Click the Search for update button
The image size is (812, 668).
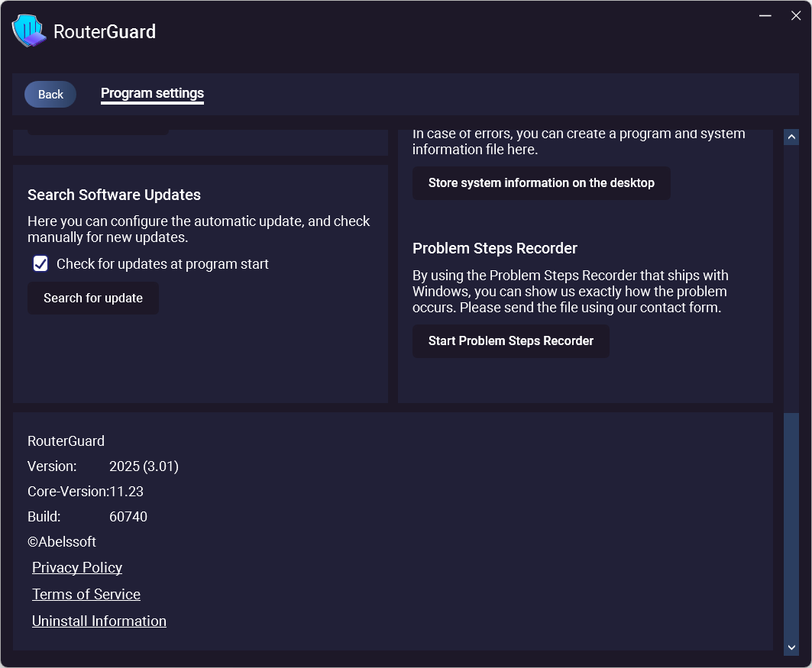[x=93, y=298]
